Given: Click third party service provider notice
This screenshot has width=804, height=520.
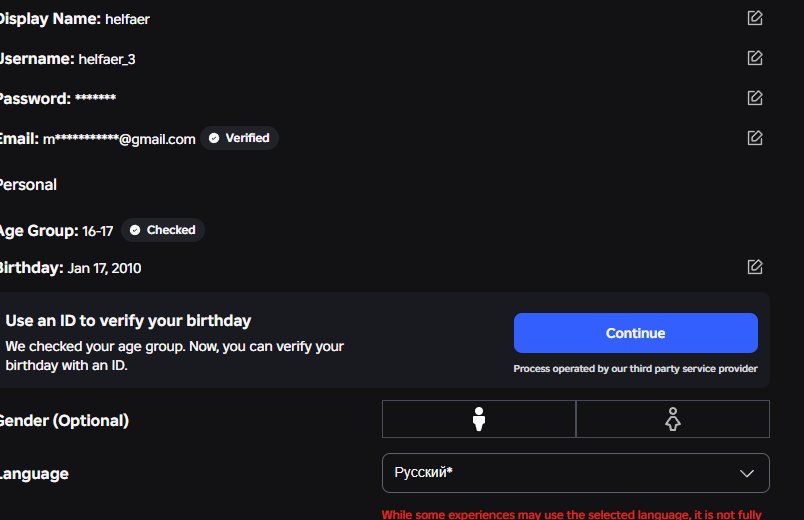Looking at the screenshot, I should (x=635, y=369).
